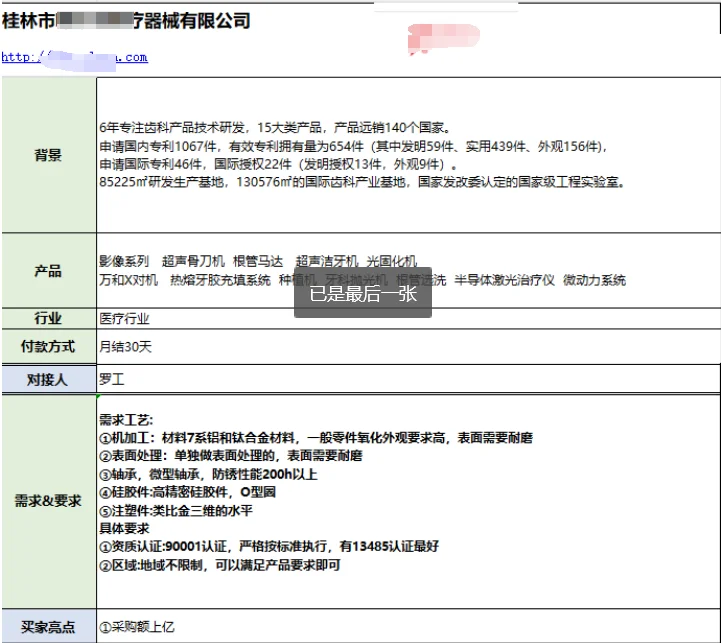Select the 需求&要求 header cell

[49, 501]
